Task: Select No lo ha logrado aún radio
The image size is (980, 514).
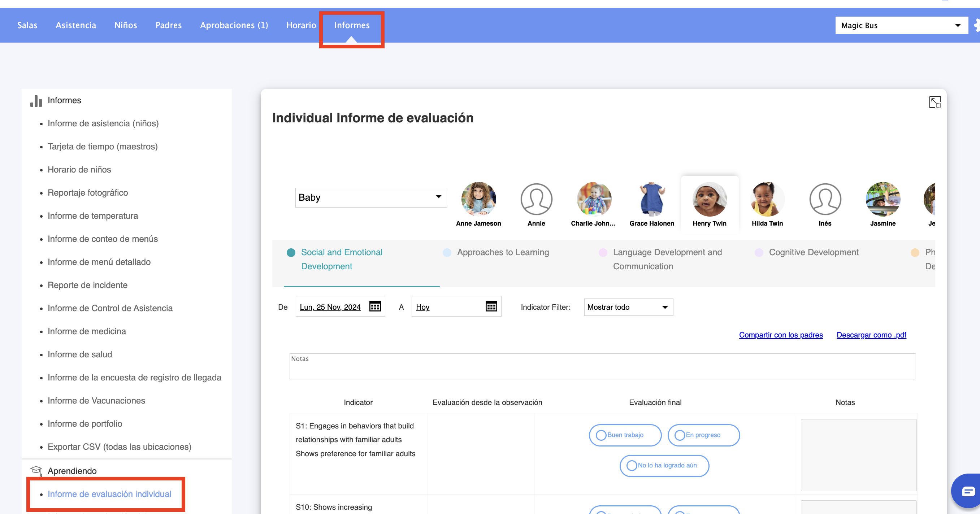Action: coord(632,466)
